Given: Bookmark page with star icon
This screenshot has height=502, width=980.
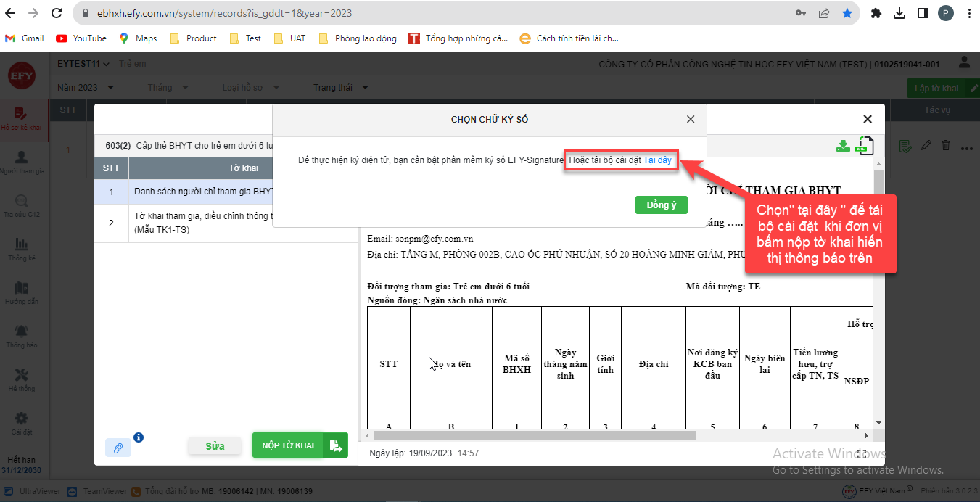Looking at the screenshot, I should coord(847,13).
